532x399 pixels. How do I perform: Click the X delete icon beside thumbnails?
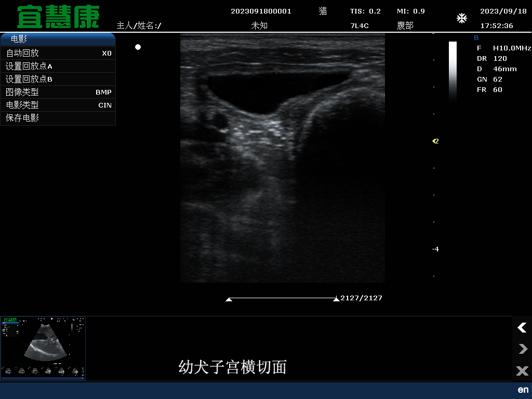[x=522, y=371]
